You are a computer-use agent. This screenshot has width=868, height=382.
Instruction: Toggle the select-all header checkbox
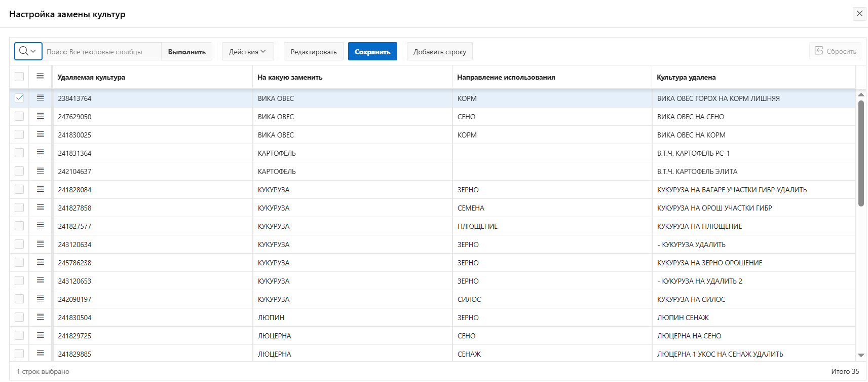19,77
